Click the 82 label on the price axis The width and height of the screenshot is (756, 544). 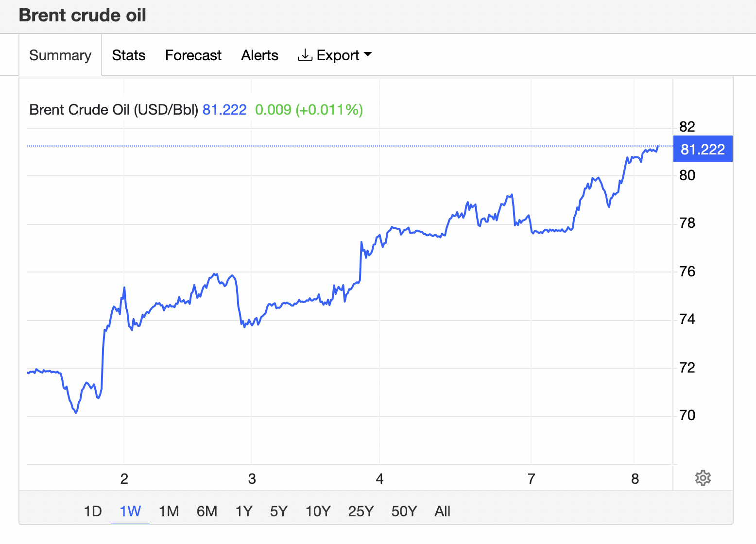[x=687, y=127]
